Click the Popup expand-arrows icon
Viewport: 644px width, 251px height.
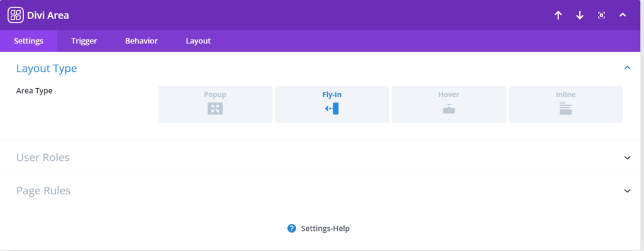coord(215,108)
